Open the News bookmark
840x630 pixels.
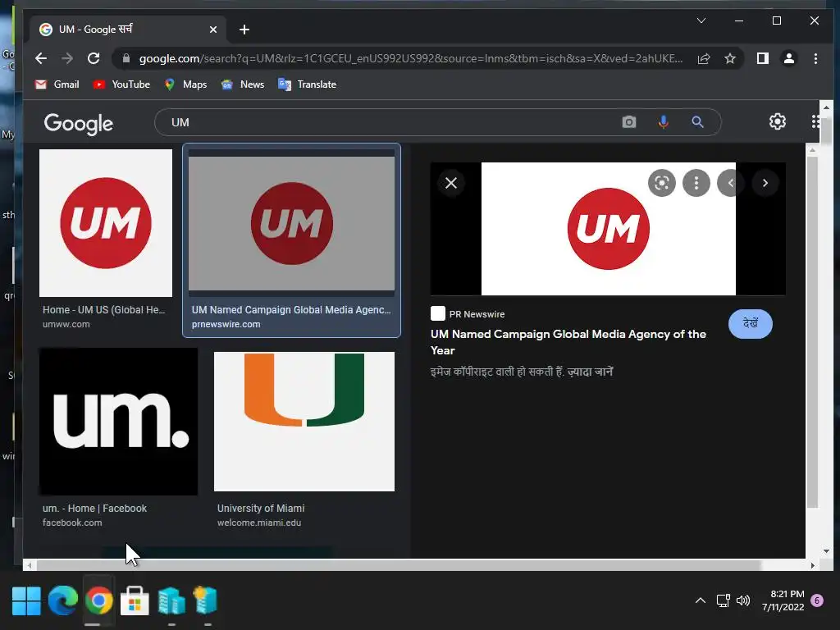(243, 84)
